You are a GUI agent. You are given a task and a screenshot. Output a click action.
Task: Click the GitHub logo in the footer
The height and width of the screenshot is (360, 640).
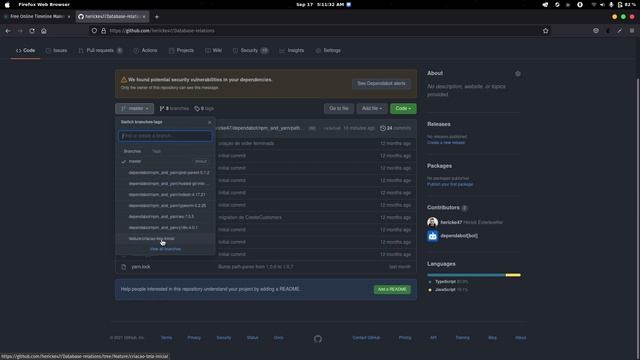[x=318, y=339]
